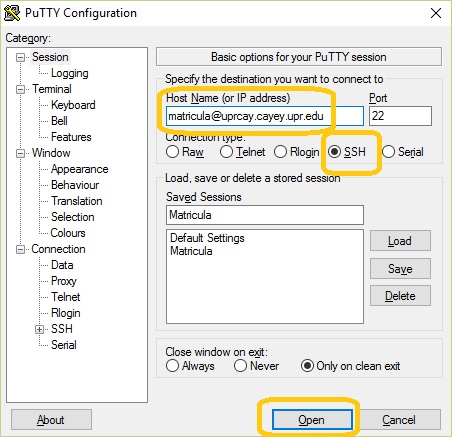
Task: Open the Selection settings category
Action: (73, 217)
